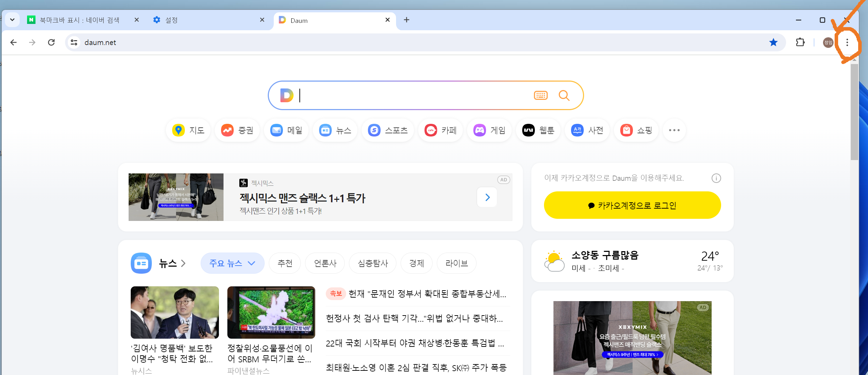The image size is (868, 375).
Task: Open headline 헌재 문재인 정부서 확대된 종합부동산세
Action: tap(427, 294)
